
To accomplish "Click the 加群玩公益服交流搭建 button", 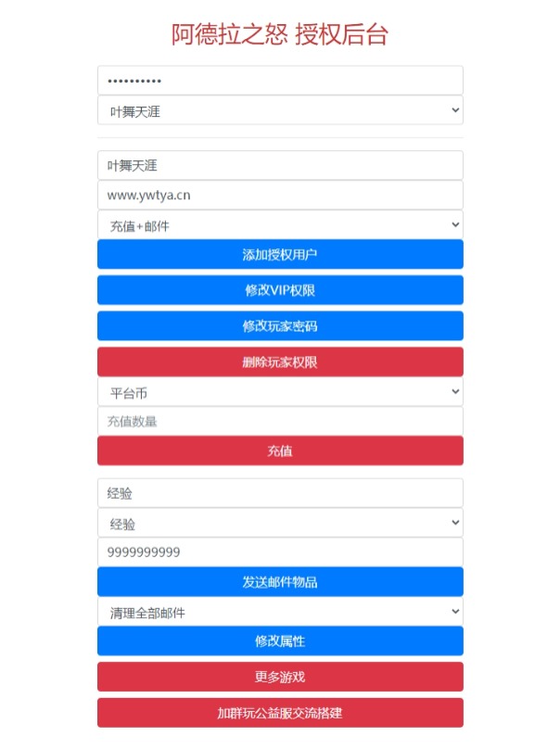I will (x=280, y=713).
